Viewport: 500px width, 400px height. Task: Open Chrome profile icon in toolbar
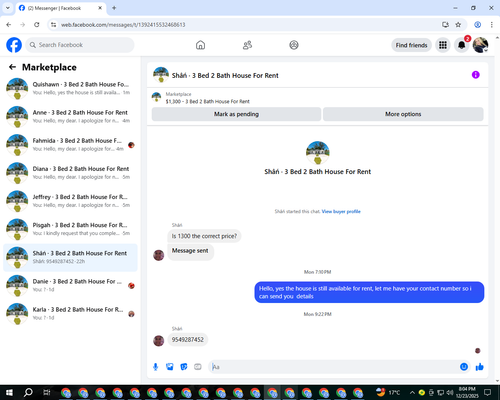[x=478, y=25]
